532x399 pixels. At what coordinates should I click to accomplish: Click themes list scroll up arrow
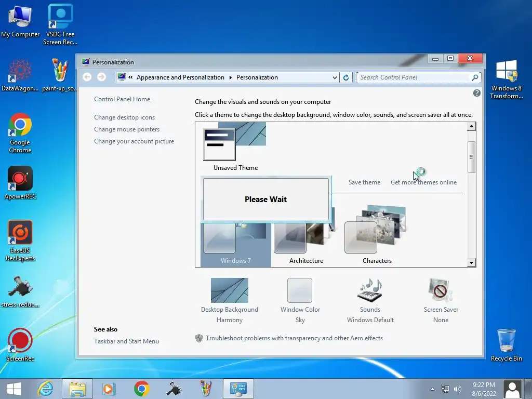(471, 127)
